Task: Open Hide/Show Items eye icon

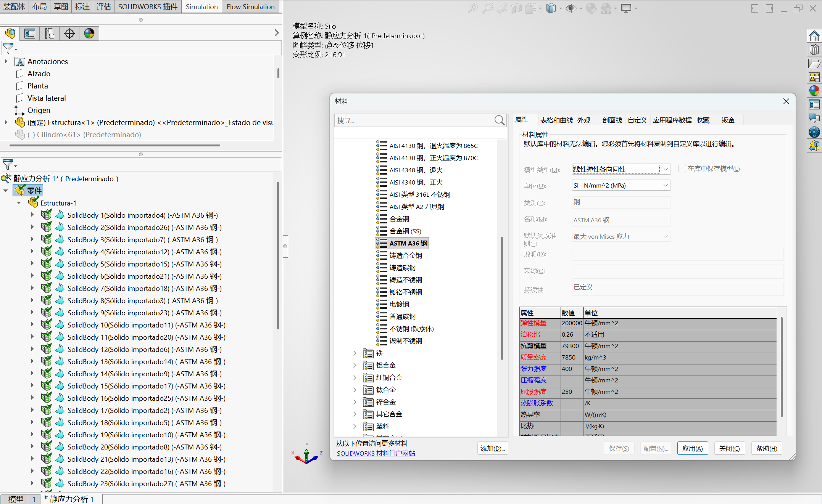Action: pyautogui.click(x=571, y=8)
